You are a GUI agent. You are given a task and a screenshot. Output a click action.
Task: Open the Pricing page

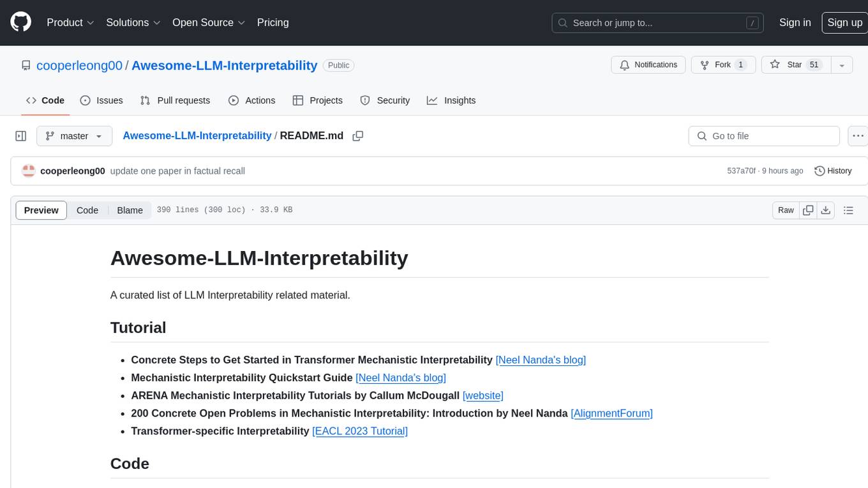[273, 22]
